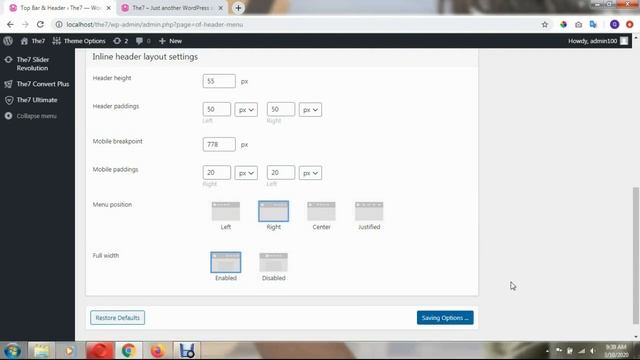Click the colorful extension icon in toolbar
The width and height of the screenshot is (640, 360).
pos(563,24)
